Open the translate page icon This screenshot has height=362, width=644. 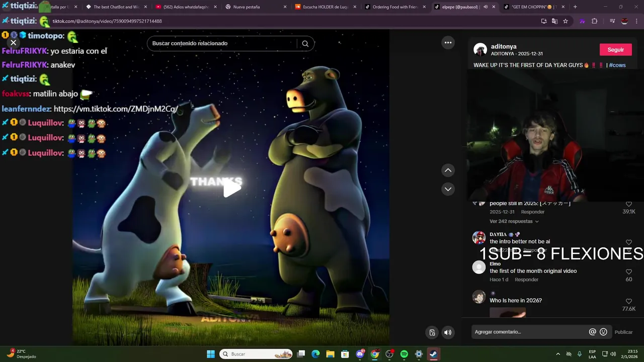tap(554, 21)
